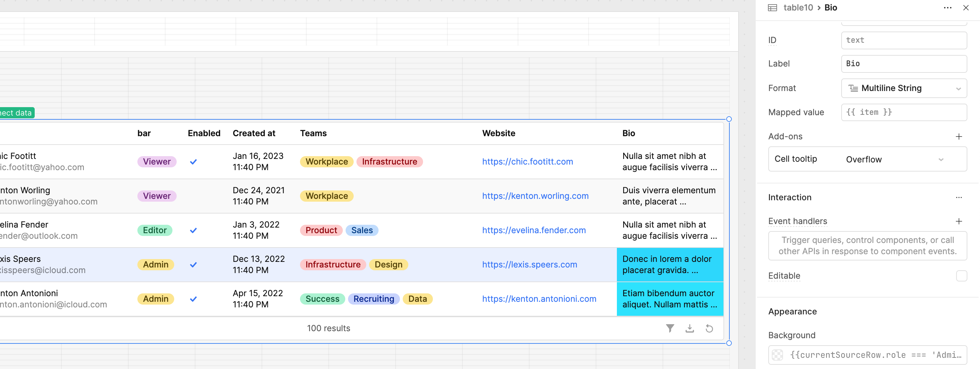Click the refresh table icon
This screenshot has width=980, height=369.
coord(709,328)
